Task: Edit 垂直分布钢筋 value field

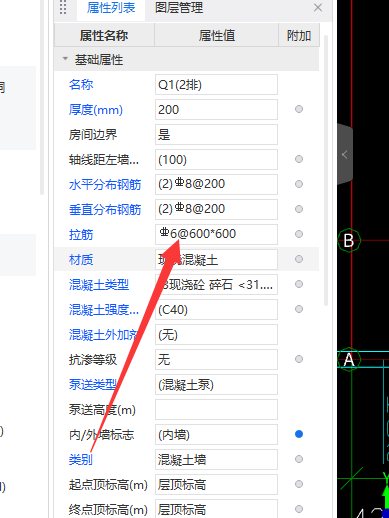Action: [216, 209]
